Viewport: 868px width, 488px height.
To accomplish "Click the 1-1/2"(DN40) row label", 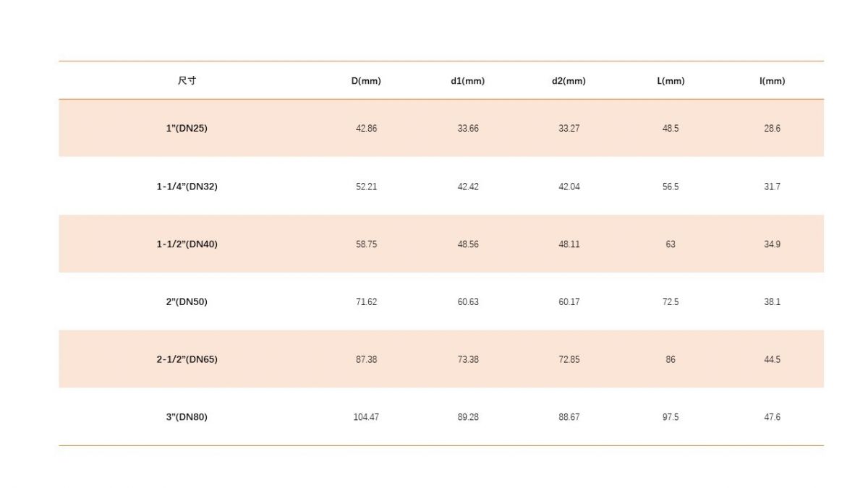I will pos(187,244).
